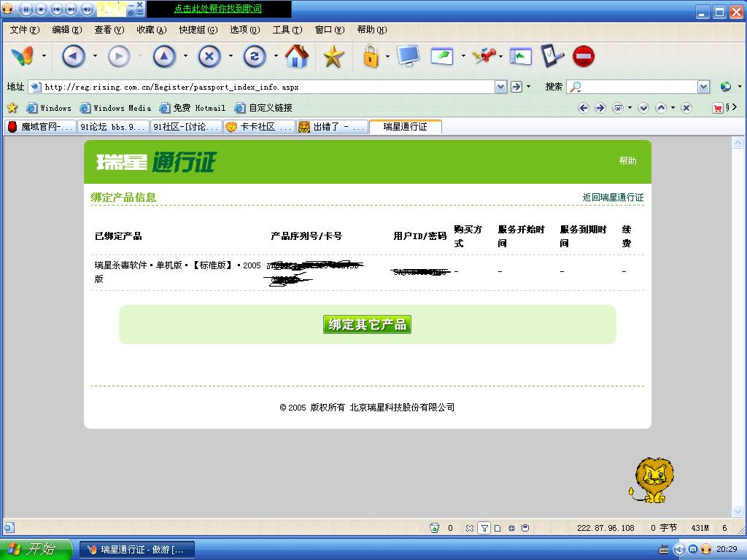The image size is (747, 560).
Task: Click the red no-entry sign icon
Action: click(x=584, y=56)
